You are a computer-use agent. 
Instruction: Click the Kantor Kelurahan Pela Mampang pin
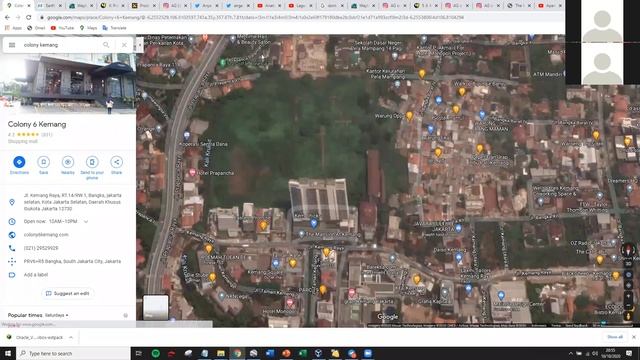pyautogui.click(x=397, y=84)
